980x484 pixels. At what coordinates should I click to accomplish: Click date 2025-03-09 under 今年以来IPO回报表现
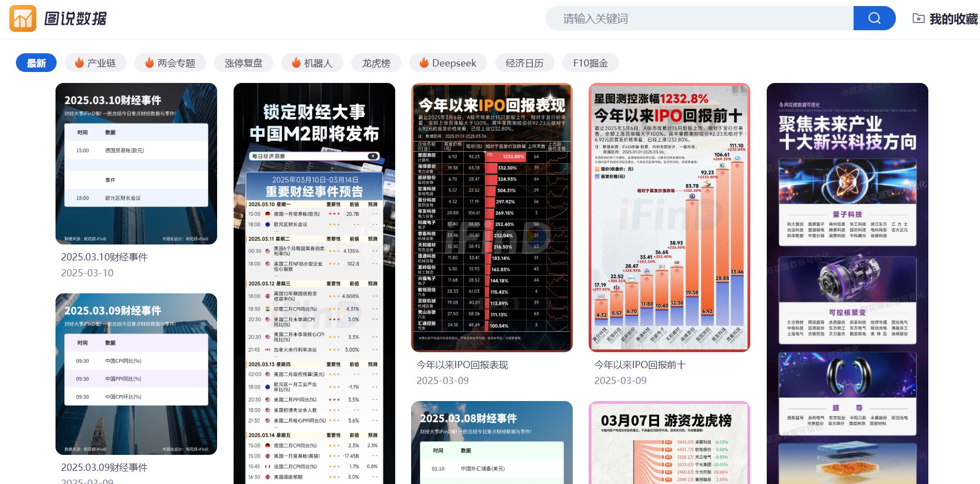click(x=442, y=381)
